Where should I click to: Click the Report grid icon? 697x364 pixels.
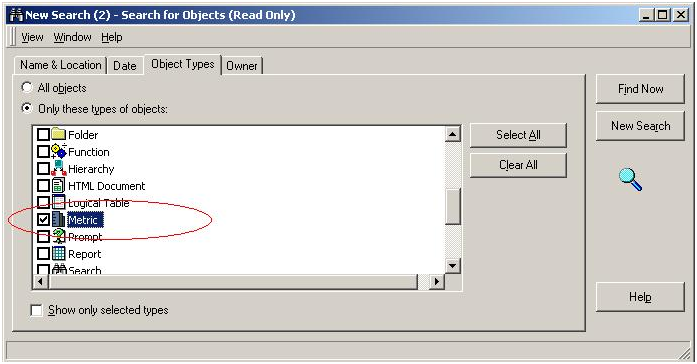click(58, 253)
